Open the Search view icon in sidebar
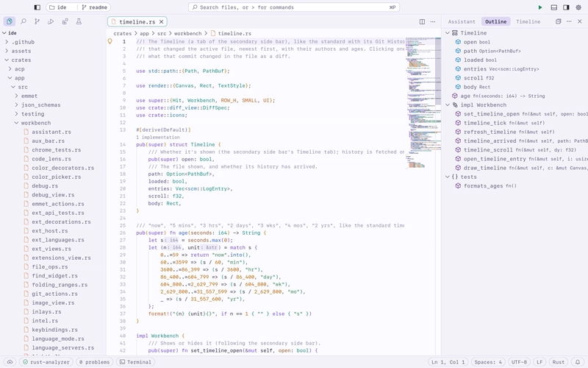The width and height of the screenshot is (588, 368). [x=24, y=21]
